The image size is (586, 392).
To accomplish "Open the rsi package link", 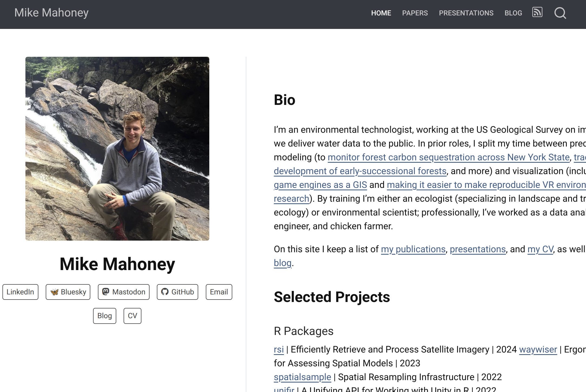I will coord(279,350).
